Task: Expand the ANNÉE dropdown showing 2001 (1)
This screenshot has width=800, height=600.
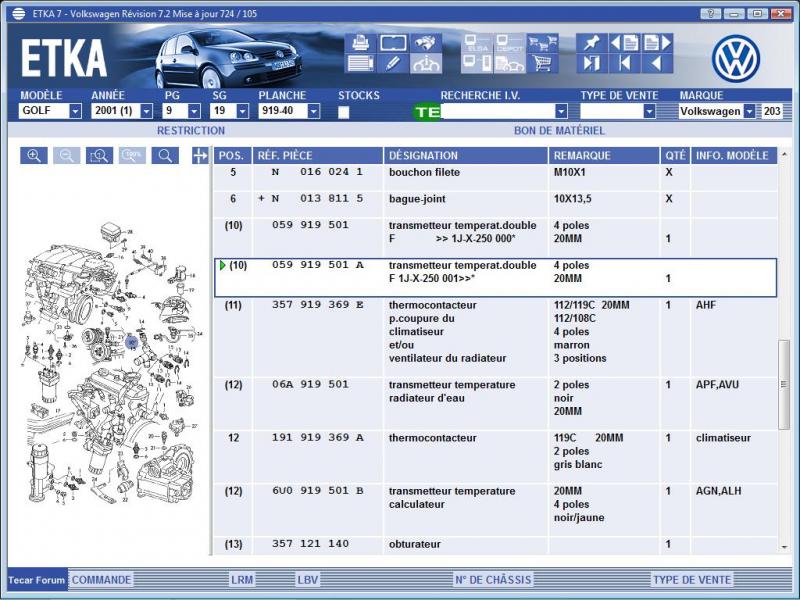Action: tap(146, 111)
